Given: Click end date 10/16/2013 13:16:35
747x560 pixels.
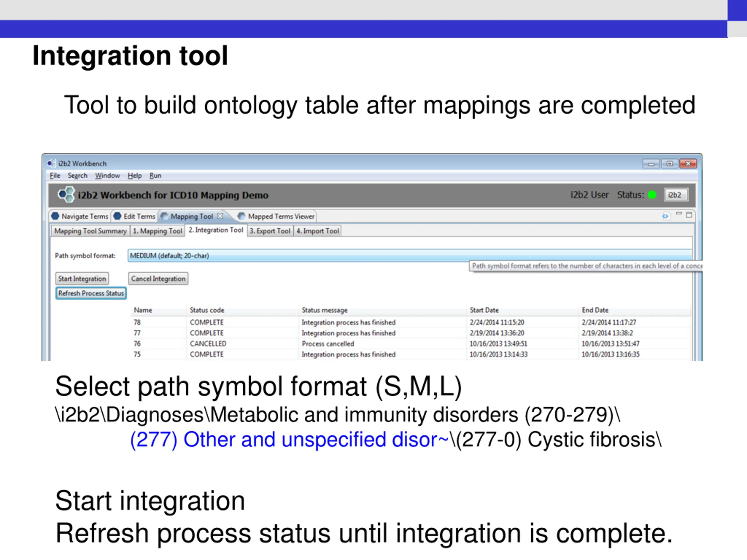Looking at the screenshot, I should click(x=610, y=354).
